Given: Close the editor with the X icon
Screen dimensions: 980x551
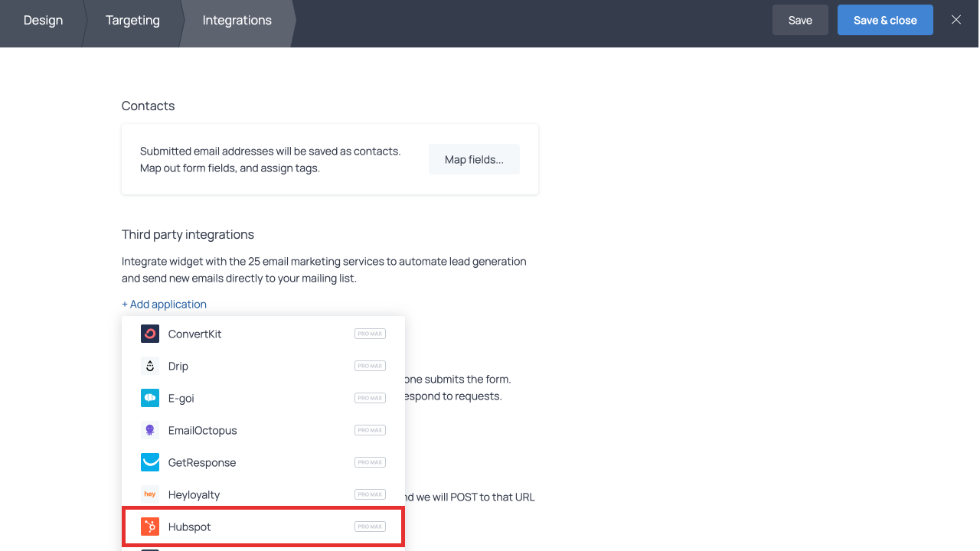Looking at the screenshot, I should click(x=956, y=20).
